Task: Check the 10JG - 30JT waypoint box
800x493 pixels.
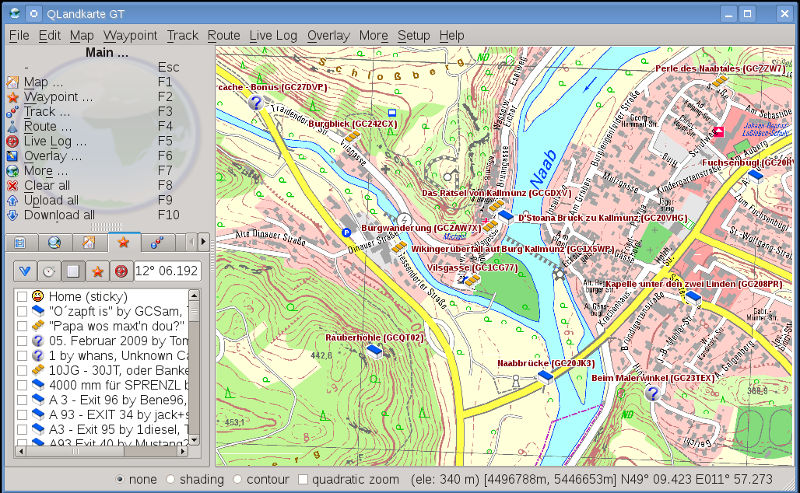Action: coord(21,371)
